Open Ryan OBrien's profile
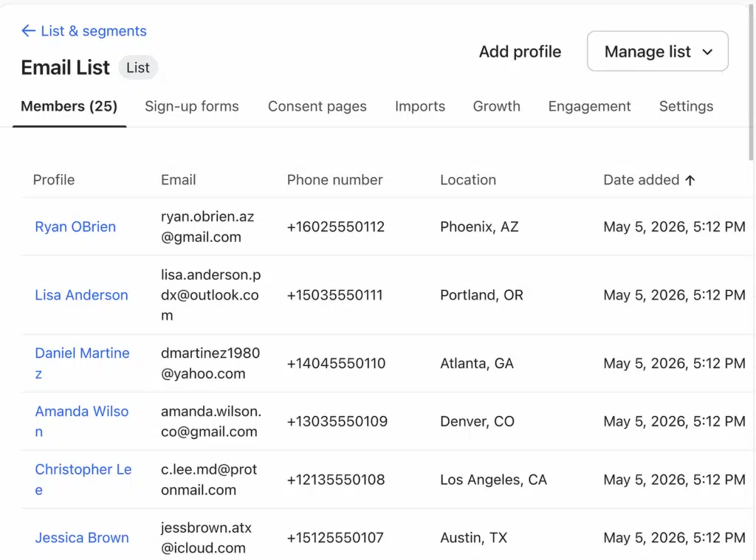 (x=75, y=227)
